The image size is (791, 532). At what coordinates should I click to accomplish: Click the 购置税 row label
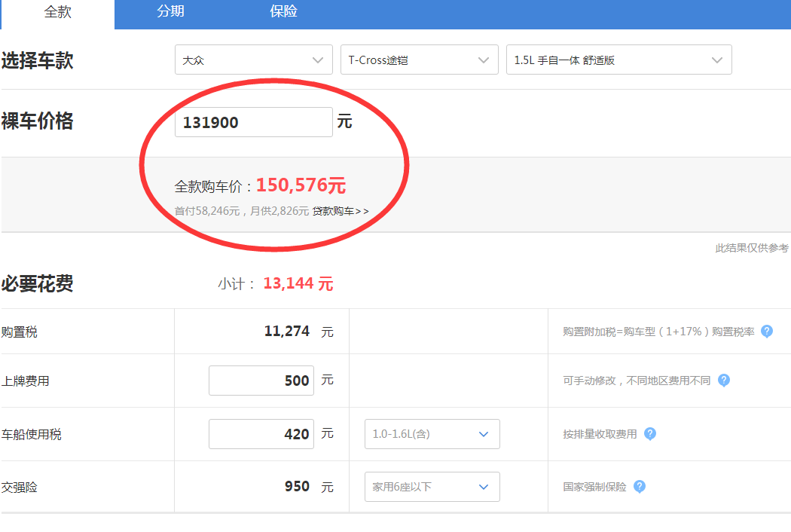click(19, 332)
